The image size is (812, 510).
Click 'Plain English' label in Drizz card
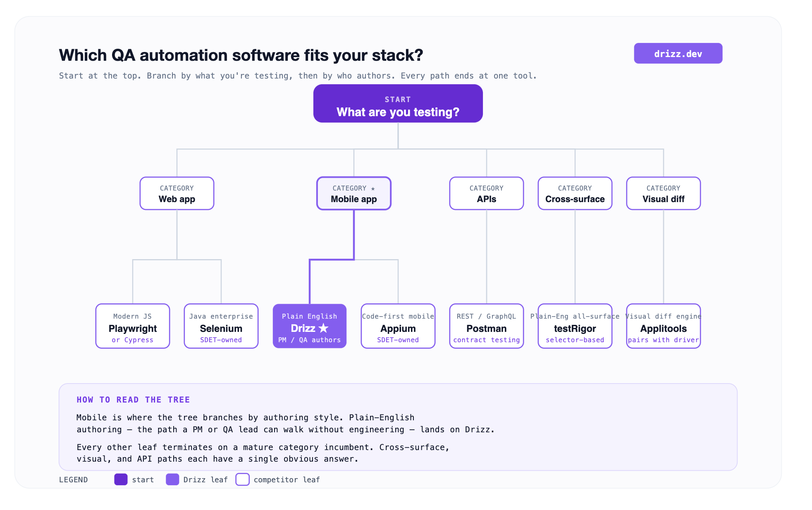point(310,316)
